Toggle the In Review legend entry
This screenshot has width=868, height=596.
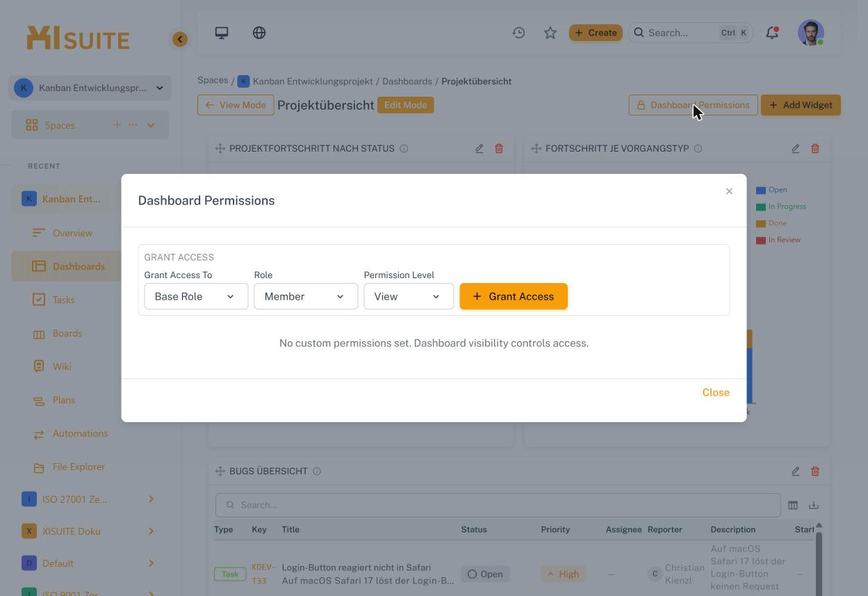click(778, 240)
